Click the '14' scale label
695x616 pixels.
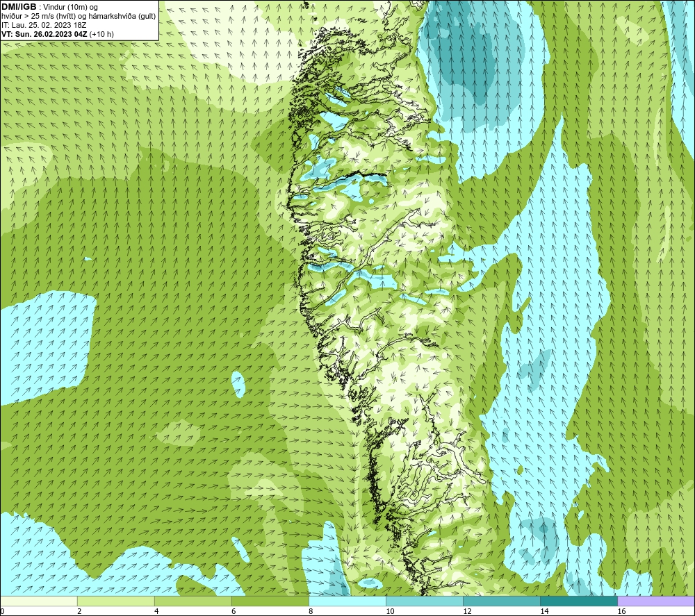pos(544,612)
